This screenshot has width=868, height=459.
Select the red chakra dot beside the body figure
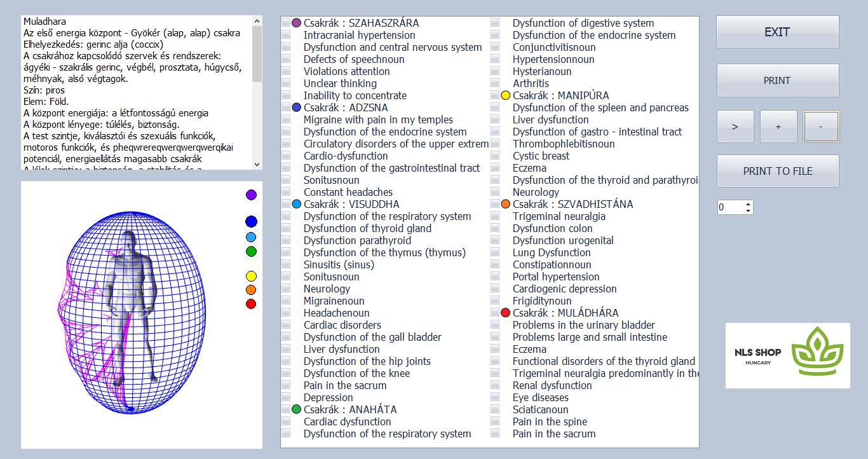coord(251,304)
